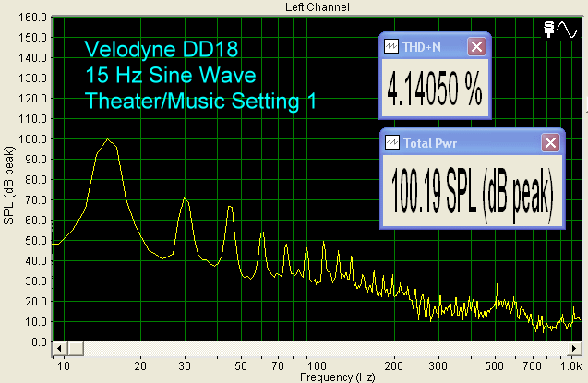Click the sine wave icon in the corner
This screenshot has width=588, height=383.
pos(567,29)
